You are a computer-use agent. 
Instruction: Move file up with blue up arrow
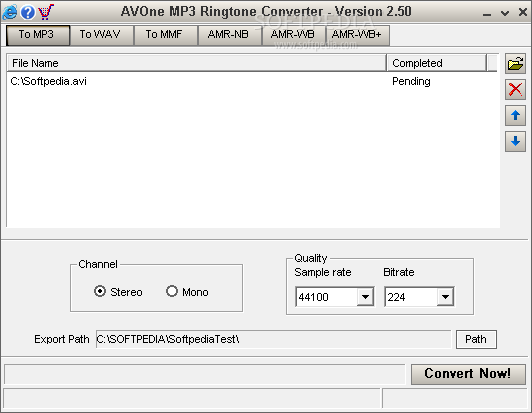pos(515,115)
